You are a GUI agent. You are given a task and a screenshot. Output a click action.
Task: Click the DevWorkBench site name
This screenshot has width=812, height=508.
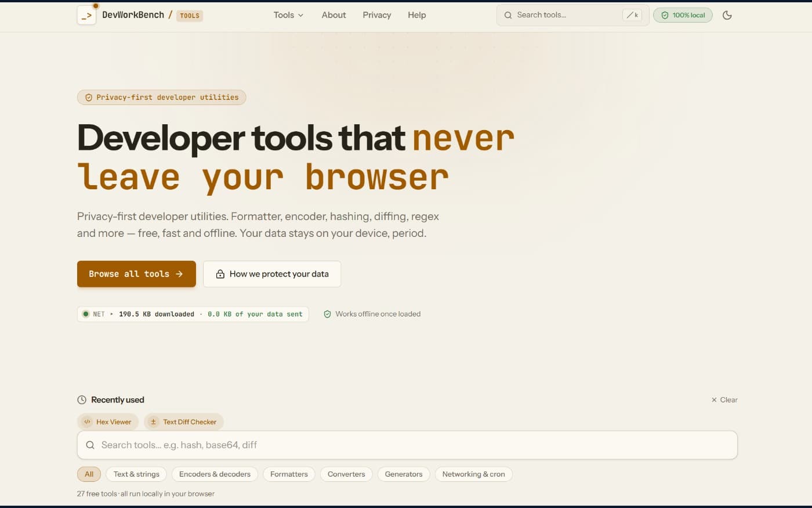click(133, 15)
